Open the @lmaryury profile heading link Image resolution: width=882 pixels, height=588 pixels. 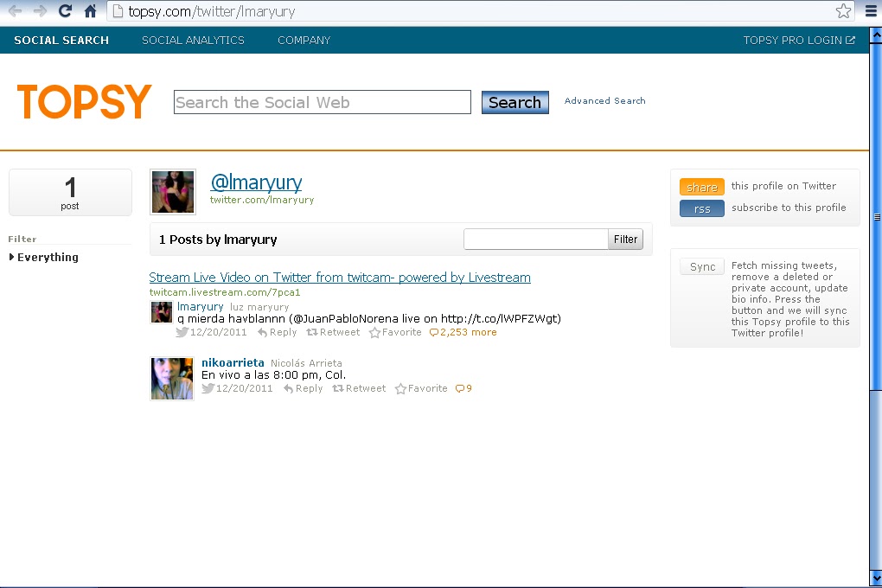(x=256, y=182)
